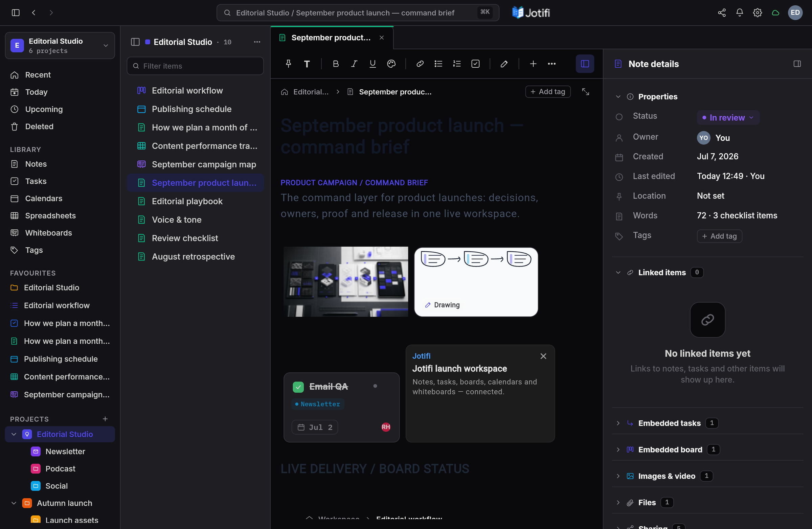Click the top command search bar
Screen dimensions: 812x529
point(358,13)
